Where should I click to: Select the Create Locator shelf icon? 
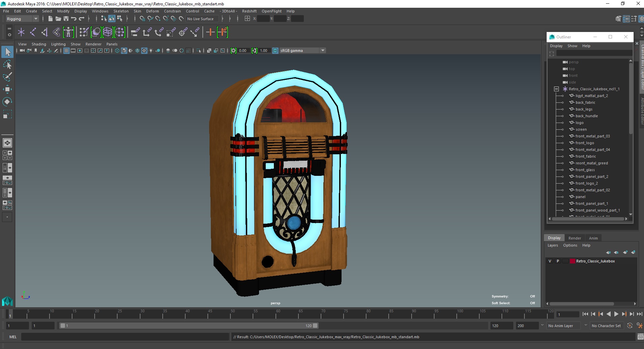[21, 32]
